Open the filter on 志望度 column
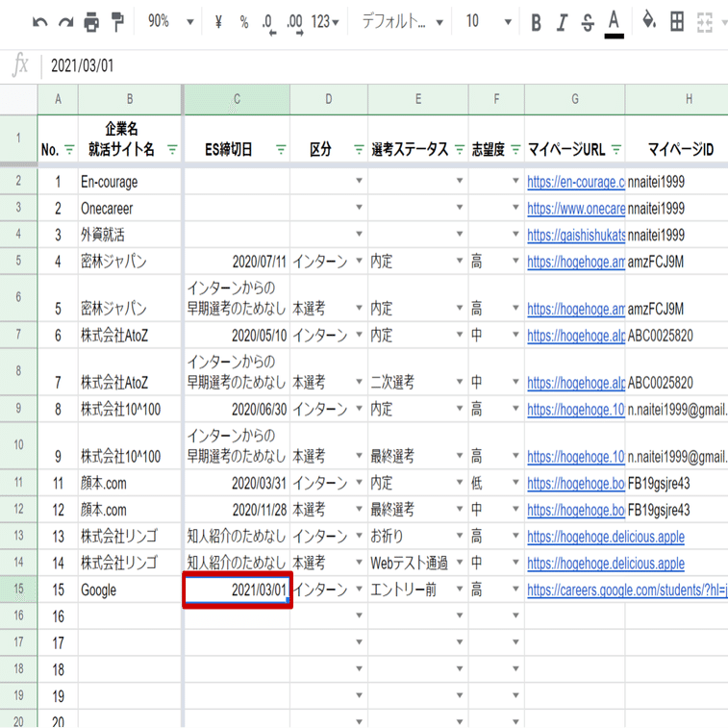This screenshot has width=728, height=728. pos(515,149)
